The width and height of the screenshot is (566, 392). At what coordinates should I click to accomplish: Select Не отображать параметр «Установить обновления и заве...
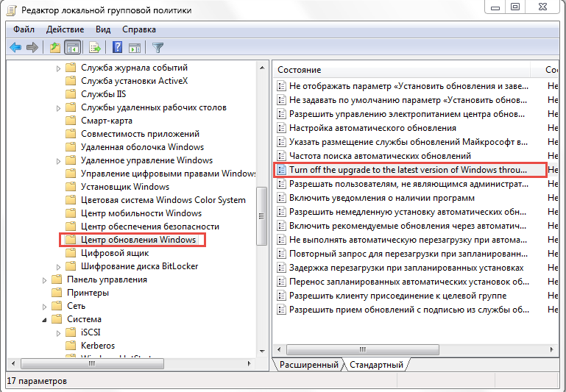pos(408,86)
